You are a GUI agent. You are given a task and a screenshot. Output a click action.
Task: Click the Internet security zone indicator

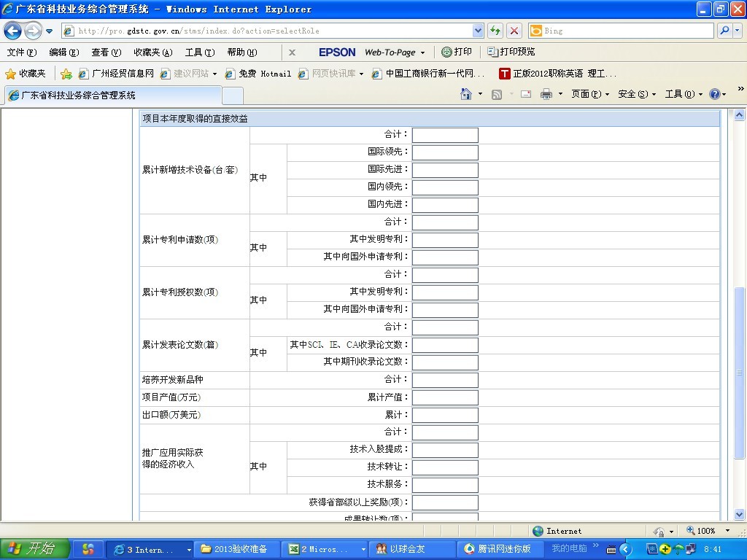[x=557, y=531]
